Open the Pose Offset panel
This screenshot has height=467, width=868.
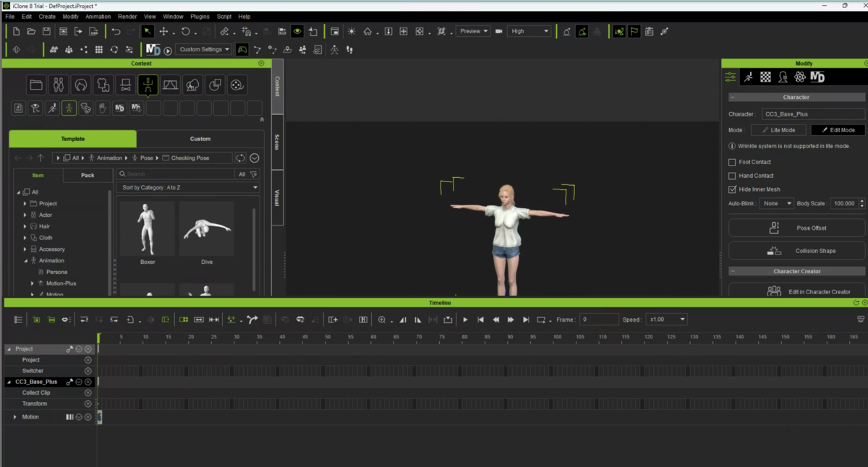click(796, 227)
